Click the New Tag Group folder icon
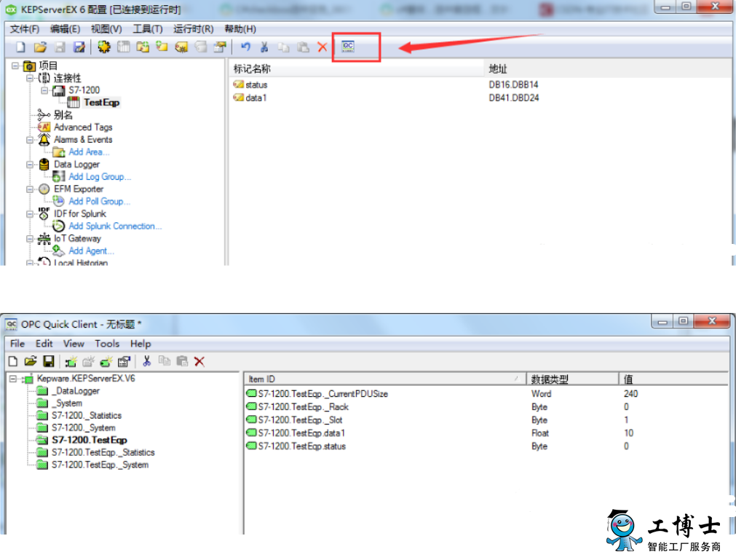 (x=143, y=47)
